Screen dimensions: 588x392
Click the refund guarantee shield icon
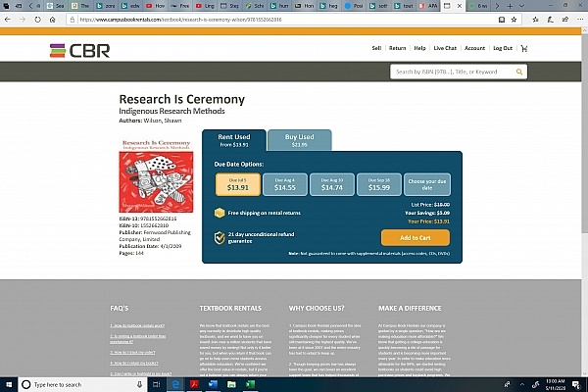[220, 237]
